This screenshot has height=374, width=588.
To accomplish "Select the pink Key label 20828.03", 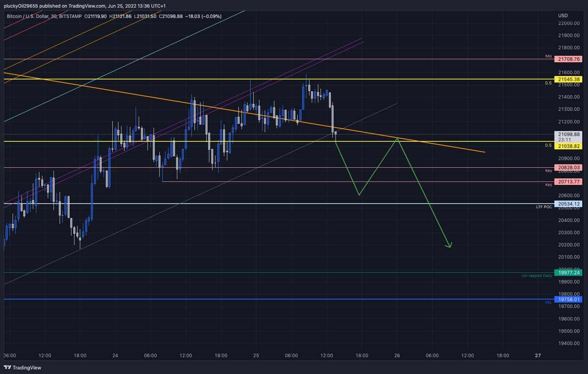I will [x=568, y=168].
